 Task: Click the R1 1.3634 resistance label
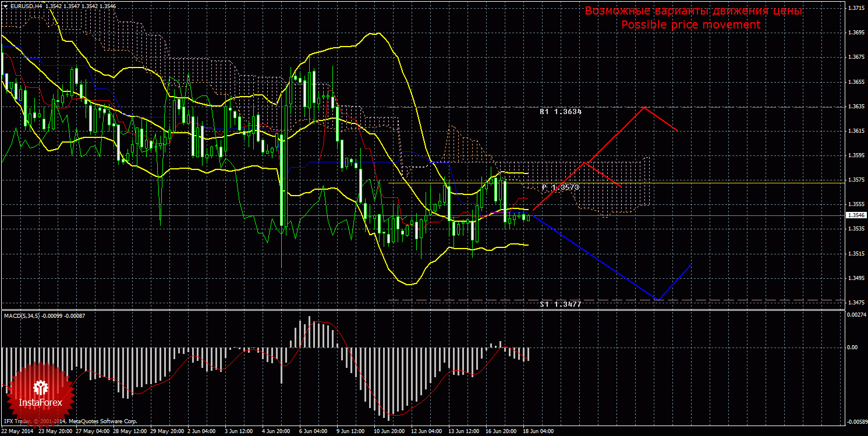pyautogui.click(x=561, y=111)
